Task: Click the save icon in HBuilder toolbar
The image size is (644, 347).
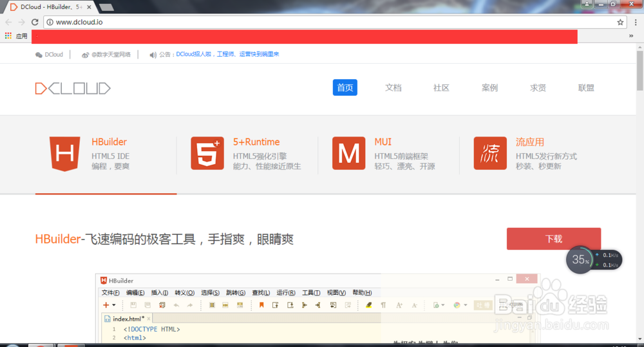Action: [x=133, y=305]
